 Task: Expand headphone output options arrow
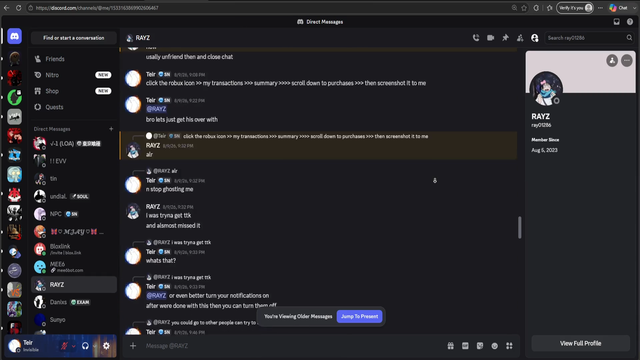coord(94,346)
